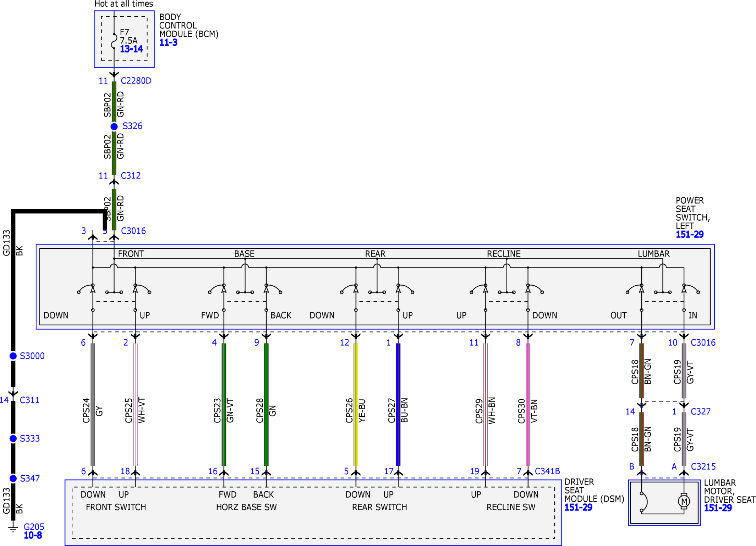The width and height of the screenshot is (756, 546).
Task: Click the G205 ground symbol
Action: pyautogui.click(x=13, y=527)
